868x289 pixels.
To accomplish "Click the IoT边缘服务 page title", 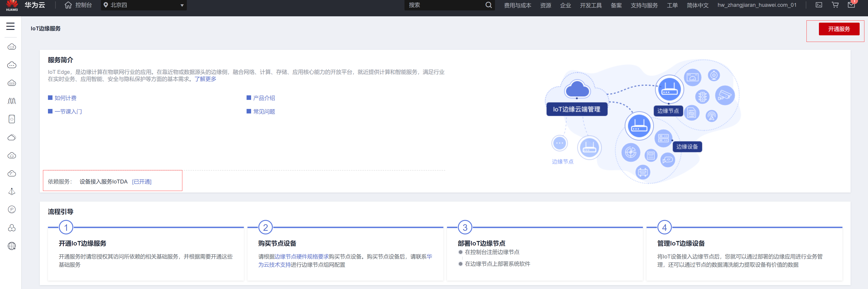I will coord(45,28).
